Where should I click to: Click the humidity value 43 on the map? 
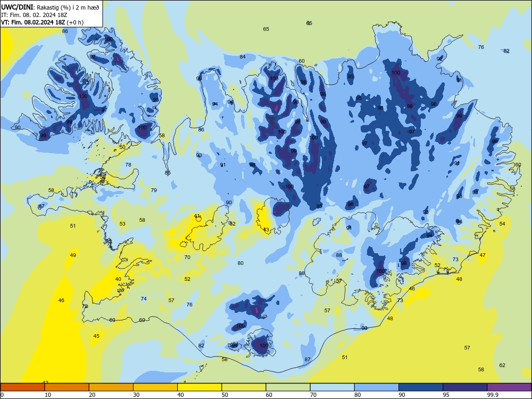(x=266, y=230)
